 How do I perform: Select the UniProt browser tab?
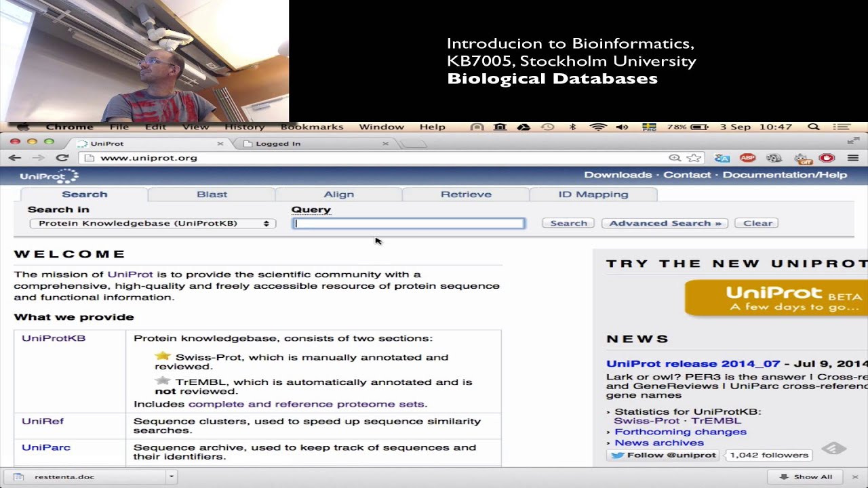click(x=146, y=144)
